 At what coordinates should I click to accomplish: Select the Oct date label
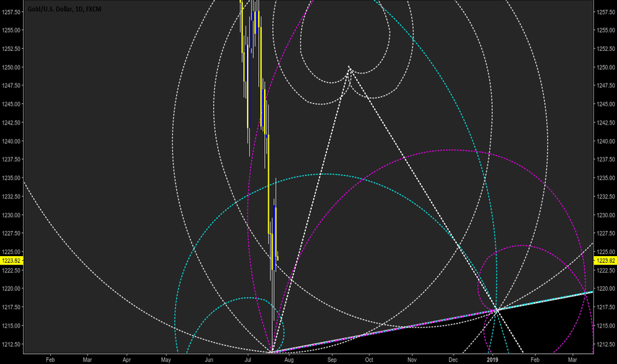[x=369, y=359]
